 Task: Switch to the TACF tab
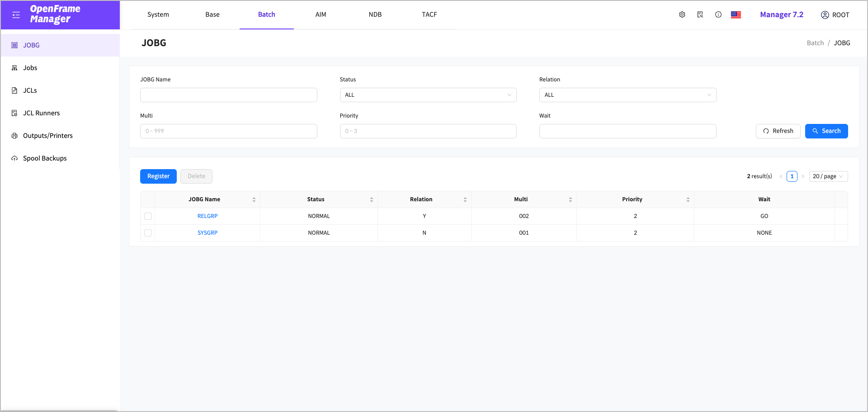[x=429, y=14]
